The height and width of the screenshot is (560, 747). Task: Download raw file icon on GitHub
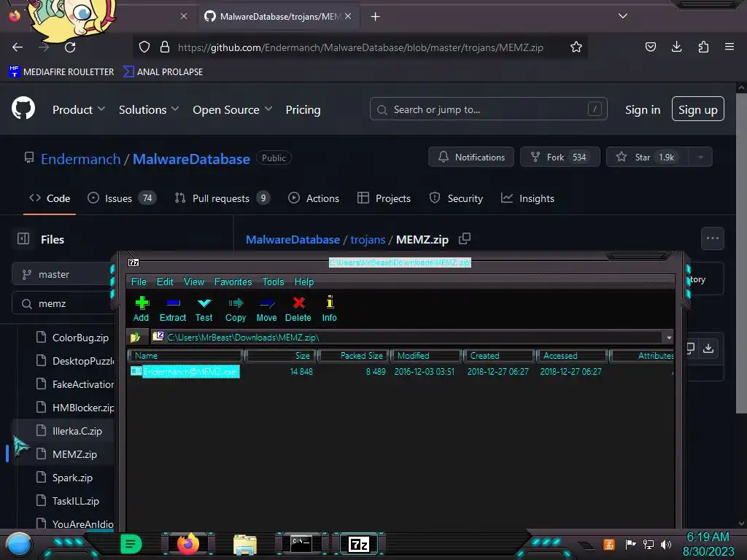[x=708, y=349]
